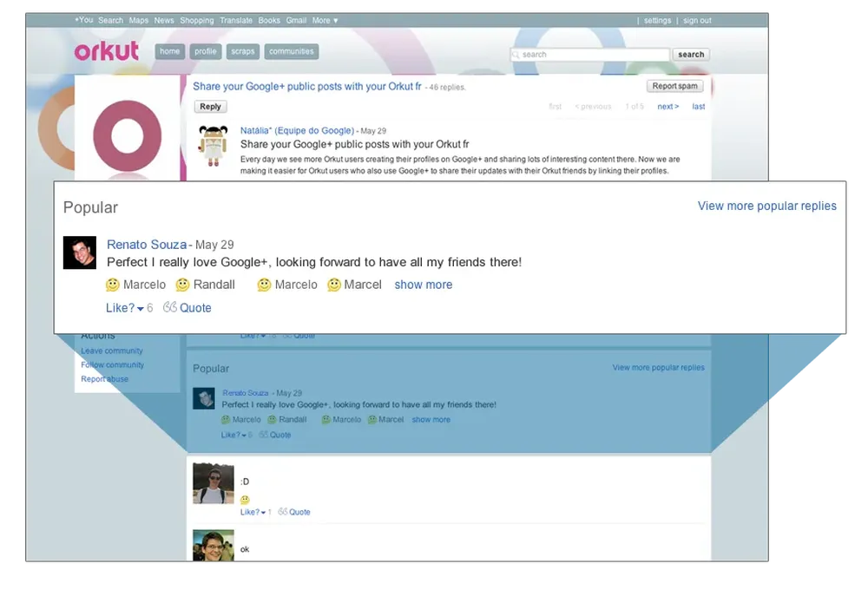Click the quote icon in popular callout
Image resolution: width=868 pixels, height=590 pixels.
[170, 307]
